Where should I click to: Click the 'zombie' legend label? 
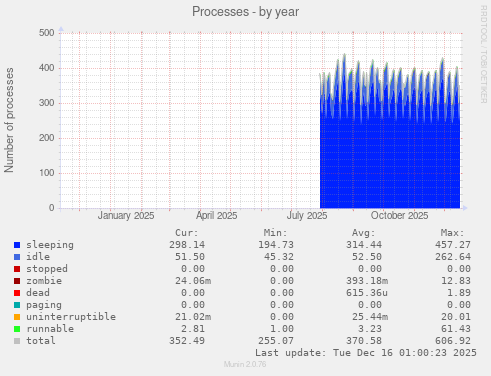44,281
